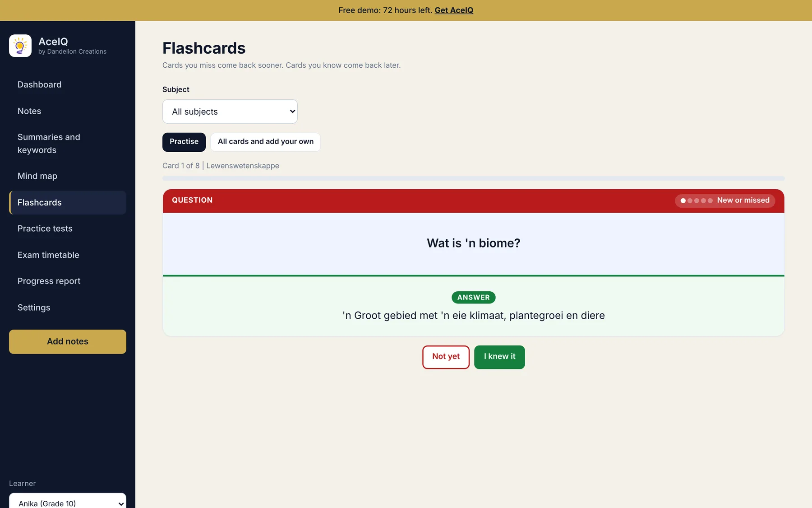Open the Dashboard page
The image size is (812, 508).
68,84
